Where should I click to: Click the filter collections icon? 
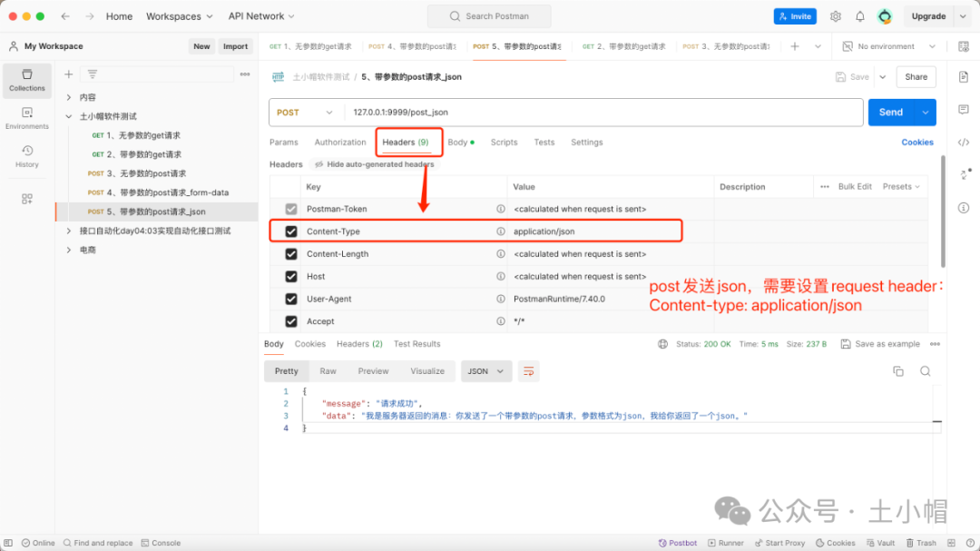coord(93,74)
